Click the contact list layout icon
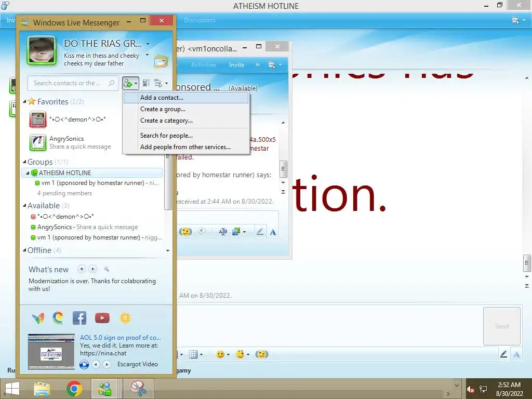Viewport: 532px width, 399px height. tap(146, 83)
